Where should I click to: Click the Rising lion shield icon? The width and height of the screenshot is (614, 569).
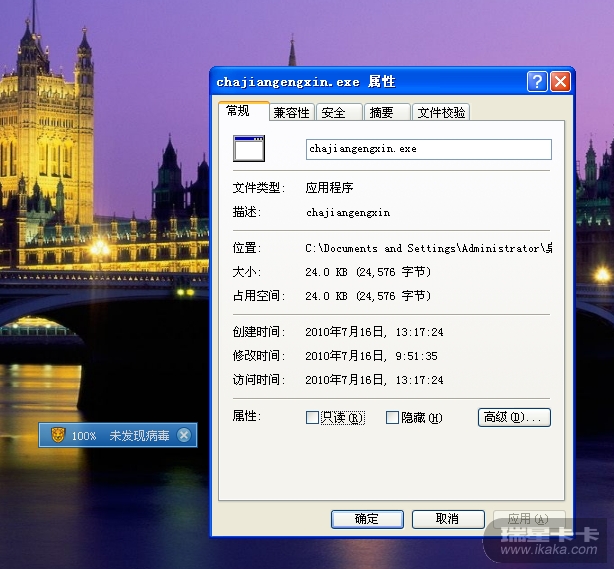[x=58, y=435]
